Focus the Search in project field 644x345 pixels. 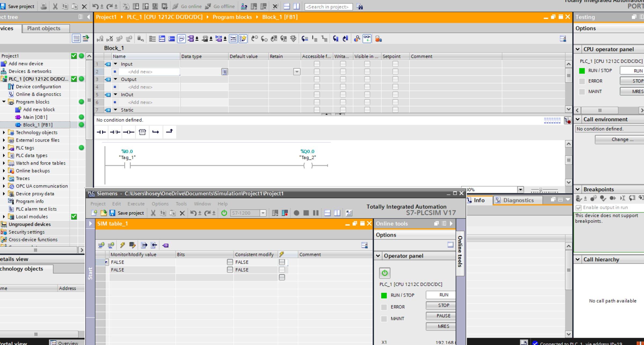click(328, 7)
